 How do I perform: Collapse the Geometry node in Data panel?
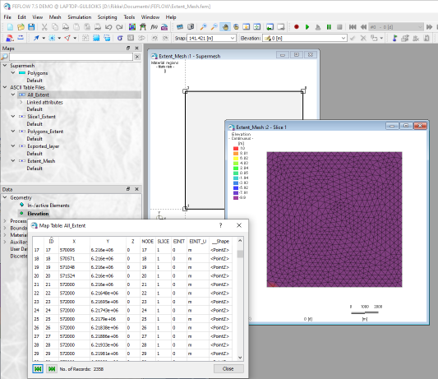pos(5,197)
